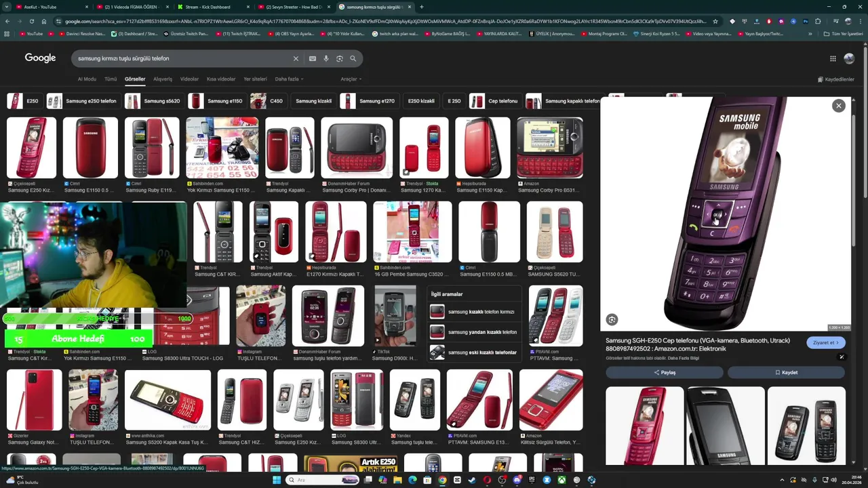Bookmark this page with the star icon
Viewport: 868px width, 488px height.
coord(715,21)
